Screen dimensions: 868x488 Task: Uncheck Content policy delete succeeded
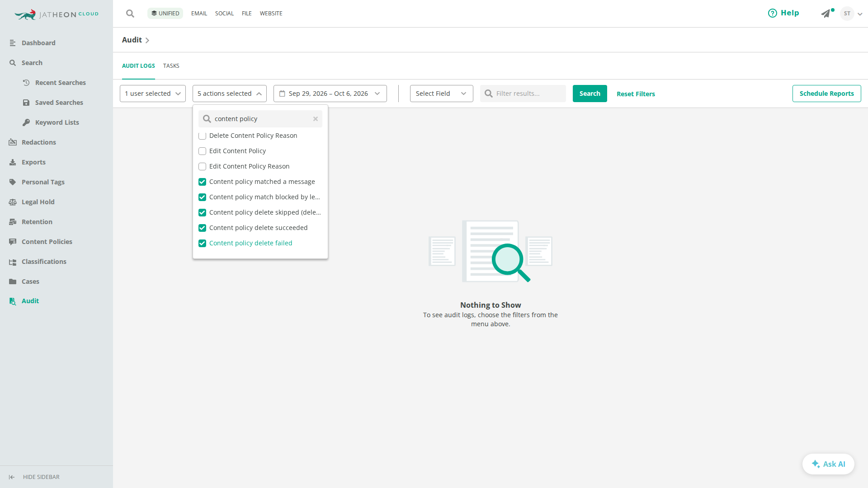click(x=202, y=228)
